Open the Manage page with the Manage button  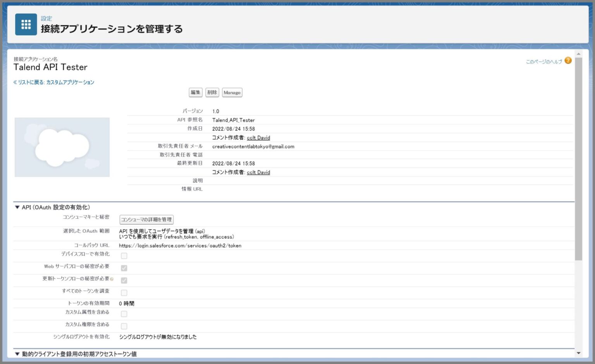[232, 93]
